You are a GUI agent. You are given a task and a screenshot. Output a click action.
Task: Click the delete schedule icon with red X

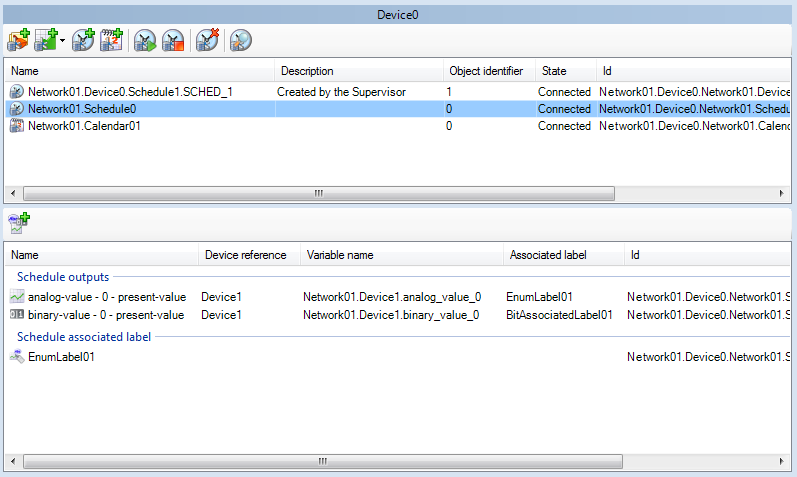[x=207, y=40]
